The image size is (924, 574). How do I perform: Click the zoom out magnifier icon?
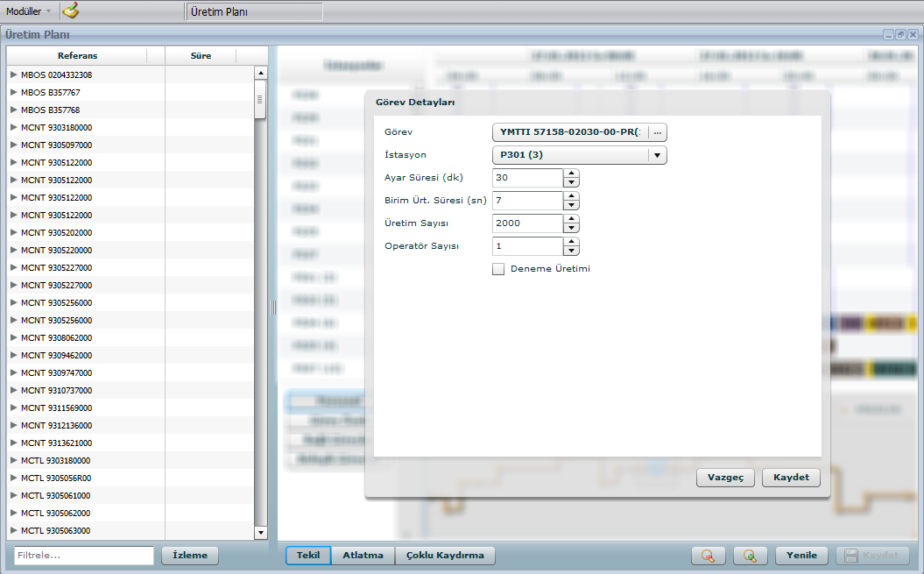(708, 556)
